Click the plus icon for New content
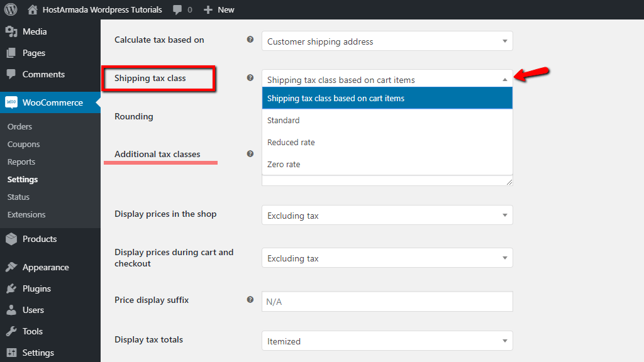Image resolution: width=644 pixels, height=362 pixels. coord(208,9)
